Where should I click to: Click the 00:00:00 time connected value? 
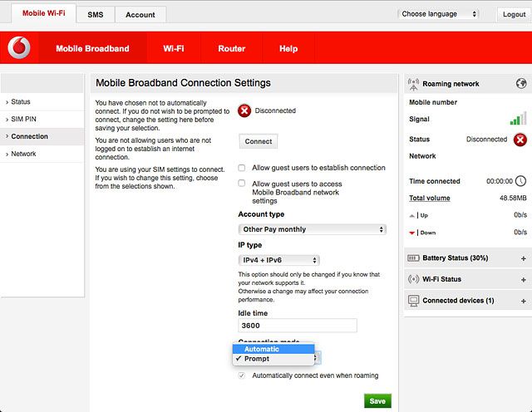500,181
